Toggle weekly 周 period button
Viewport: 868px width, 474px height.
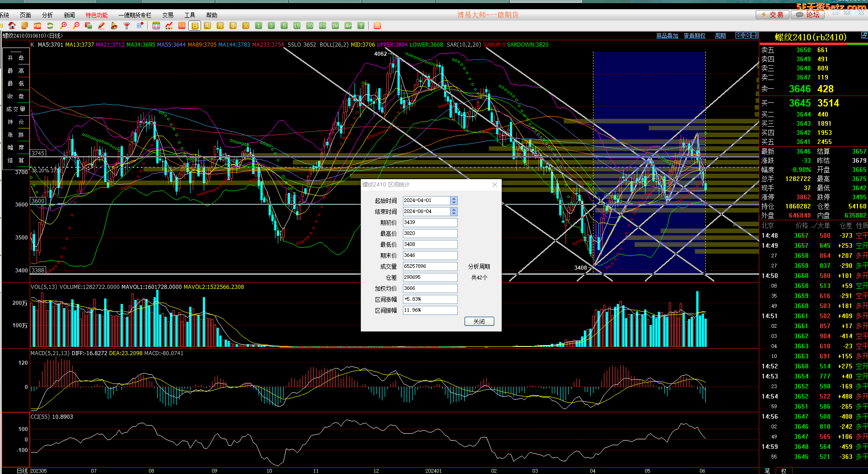[x=207, y=26]
